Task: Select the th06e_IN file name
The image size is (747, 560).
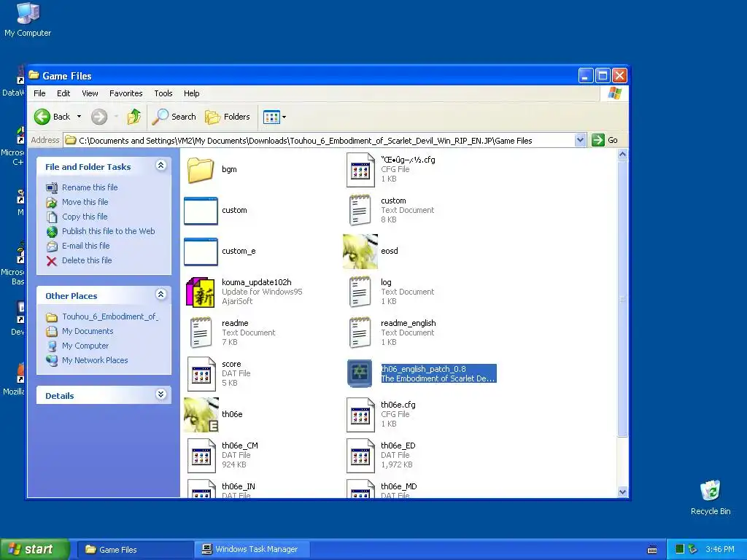Action: pos(239,486)
